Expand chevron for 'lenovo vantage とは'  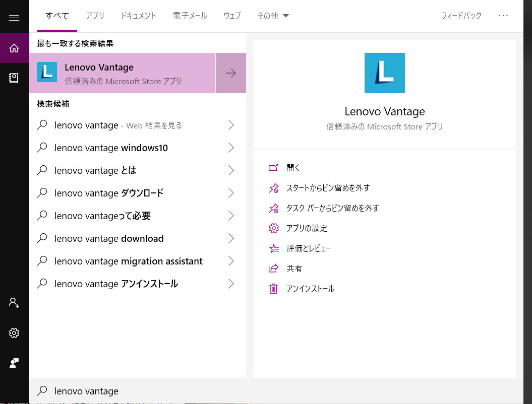pos(231,170)
